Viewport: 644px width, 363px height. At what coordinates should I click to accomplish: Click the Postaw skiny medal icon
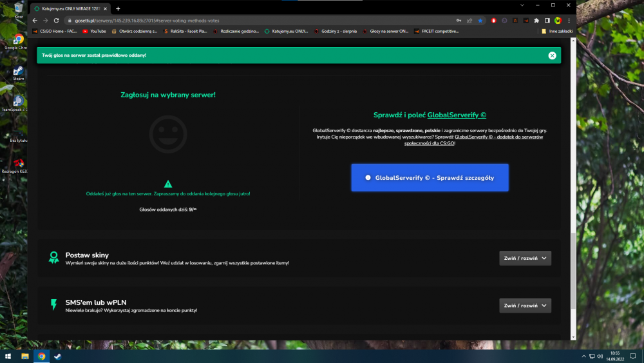click(x=54, y=258)
